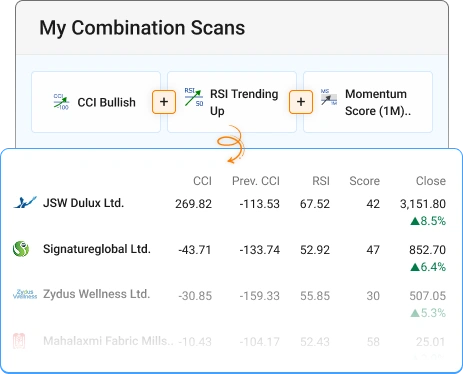The width and height of the screenshot is (463, 374).
Task: Sort by the RSI column header
Action: pos(321,181)
